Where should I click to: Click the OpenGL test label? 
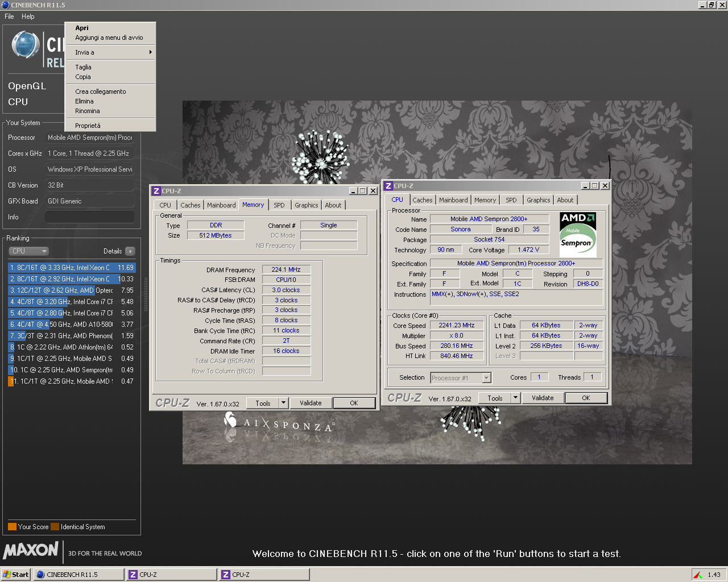point(27,86)
